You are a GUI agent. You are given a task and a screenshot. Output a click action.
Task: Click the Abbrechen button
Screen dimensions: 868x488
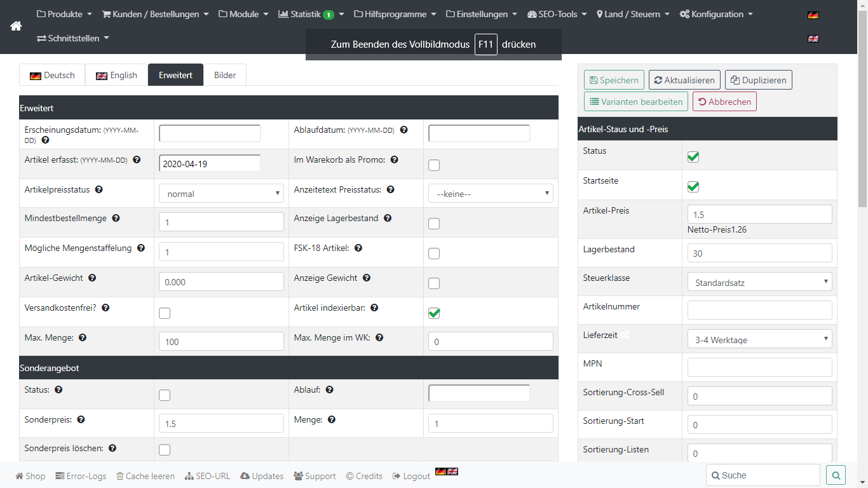(724, 101)
